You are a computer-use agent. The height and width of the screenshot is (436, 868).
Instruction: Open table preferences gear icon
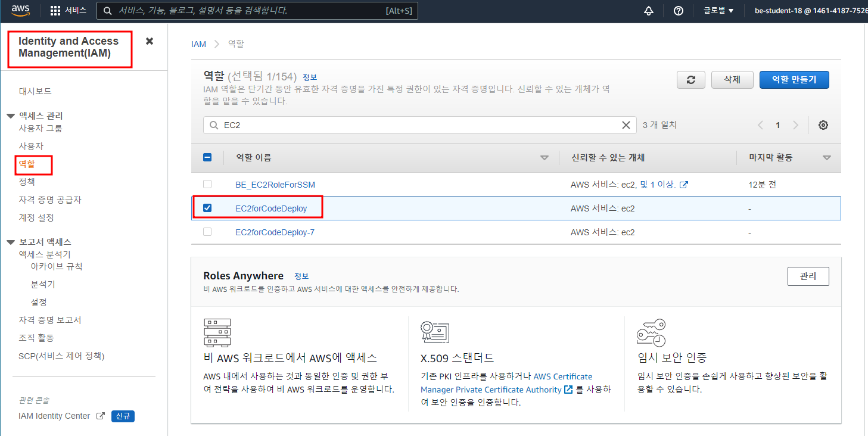point(823,125)
